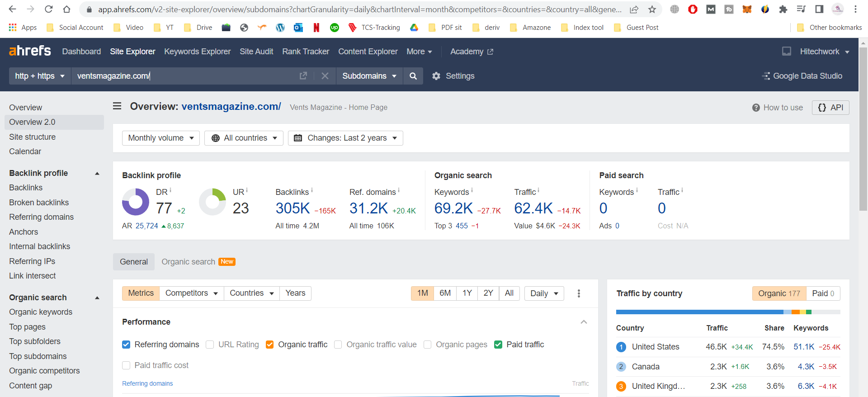The width and height of the screenshot is (868, 397).
Task: Open the Settings gear icon
Action: tap(436, 76)
